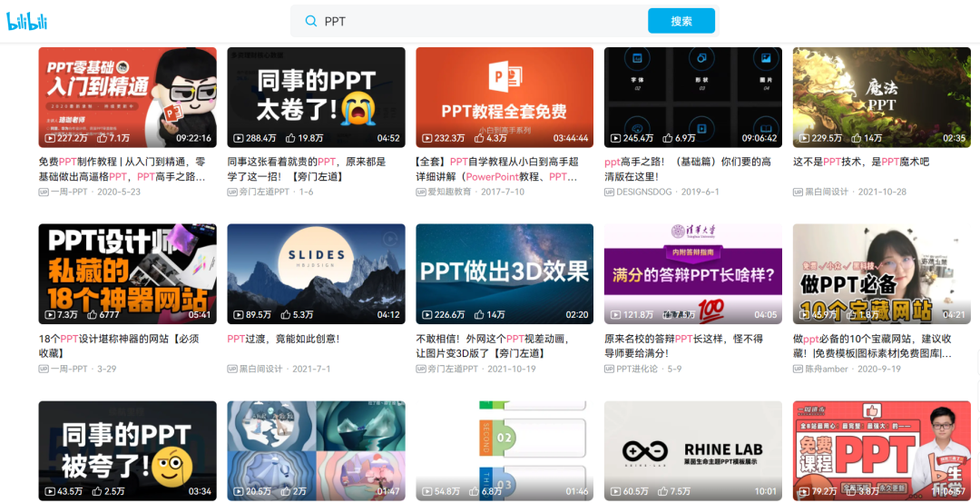Open uploader link 爱知趣教育

point(449,192)
